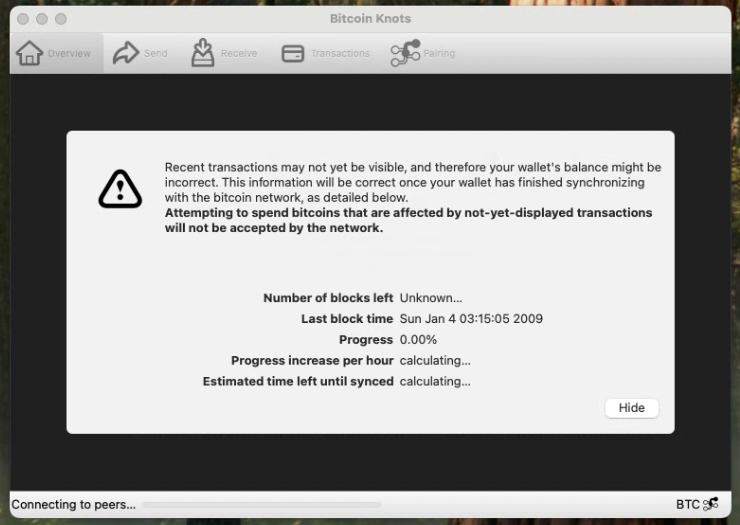The image size is (740, 525).
Task: Click the bold 'Attempting to spend bitcoins' warning text
Action: pyautogui.click(x=408, y=220)
